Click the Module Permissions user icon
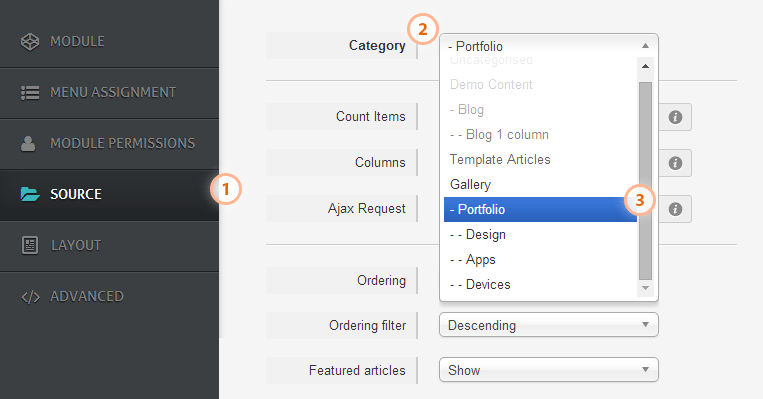The height and width of the screenshot is (399, 763). [x=28, y=144]
